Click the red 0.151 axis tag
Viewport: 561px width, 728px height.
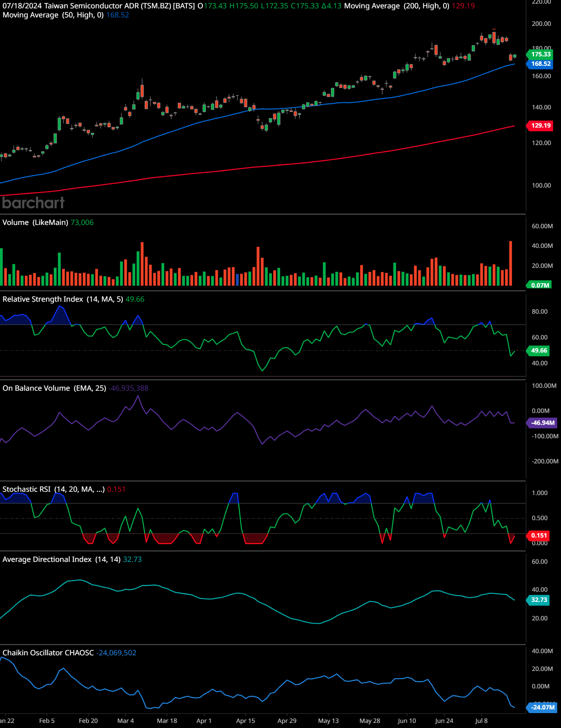tap(538, 535)
